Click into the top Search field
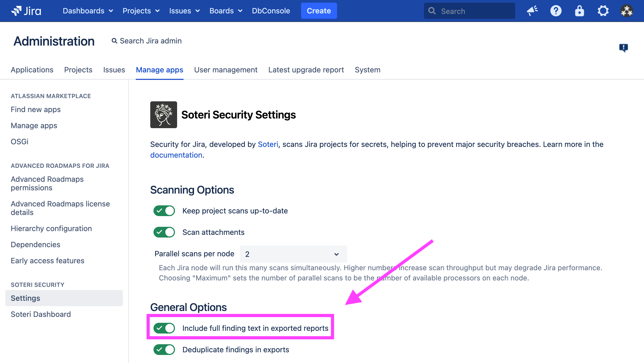 [470, 11]
